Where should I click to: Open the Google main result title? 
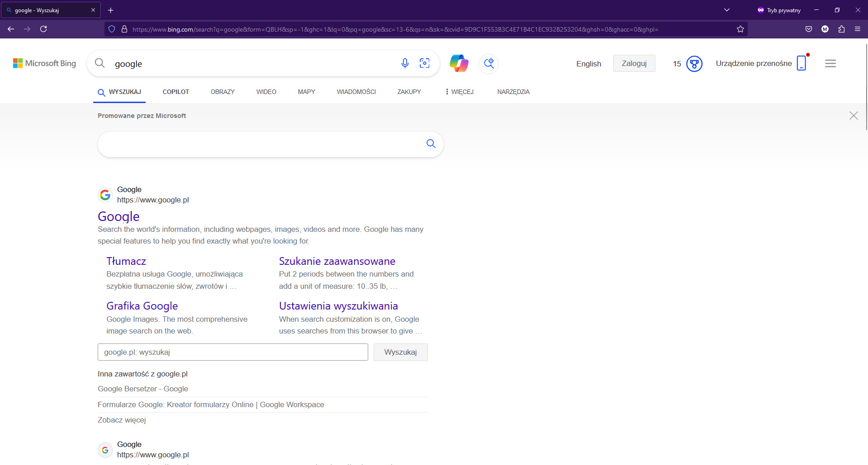[119, 216]
